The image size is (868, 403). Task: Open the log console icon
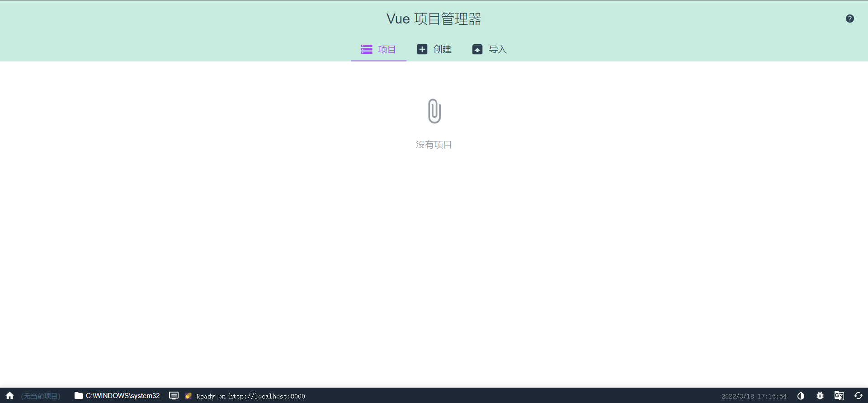(x=174, y=396)
